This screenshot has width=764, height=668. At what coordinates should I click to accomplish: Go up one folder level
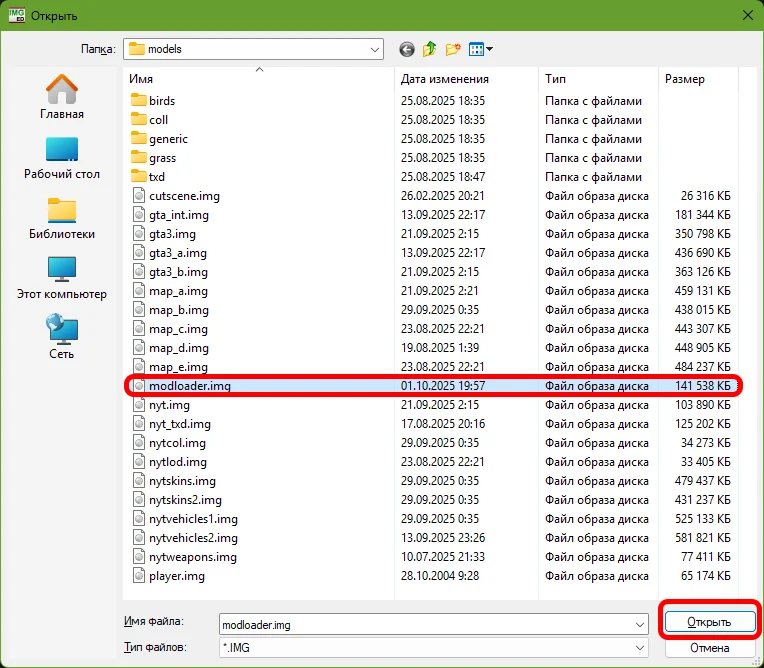pos(430,49)
